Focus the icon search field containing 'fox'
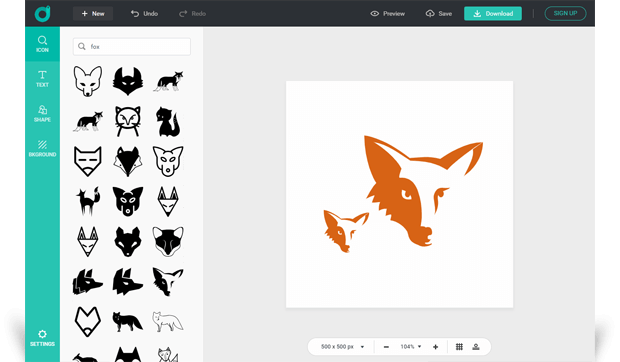Screen dimensions: 620x362 tap(132, 47)
